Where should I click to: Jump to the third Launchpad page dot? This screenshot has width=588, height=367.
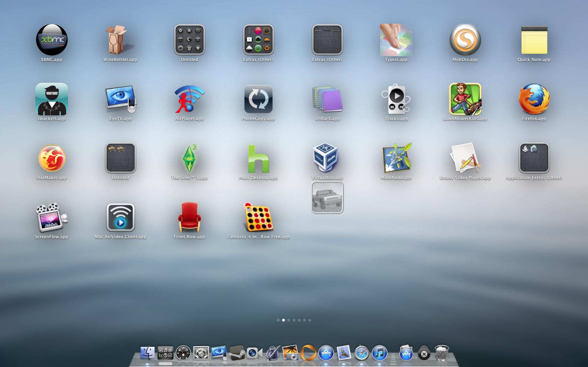coord(289,320)
